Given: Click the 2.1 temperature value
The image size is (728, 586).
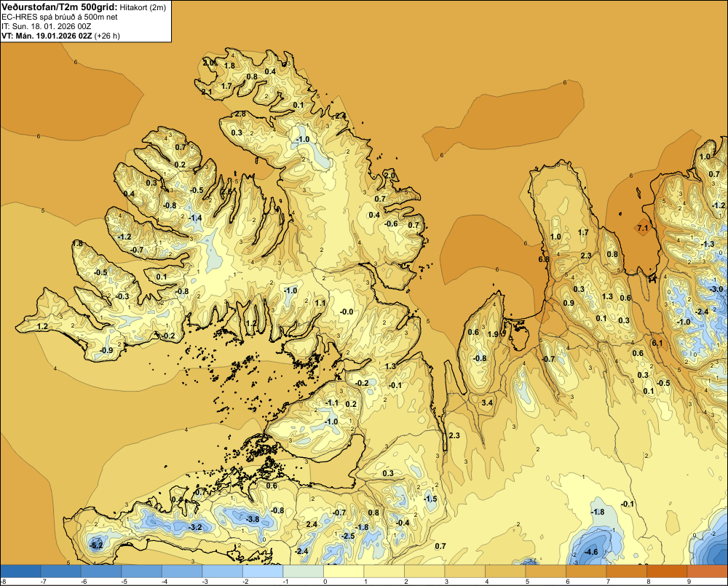Looking at the screenshot, I should click(x=207, y=92).
